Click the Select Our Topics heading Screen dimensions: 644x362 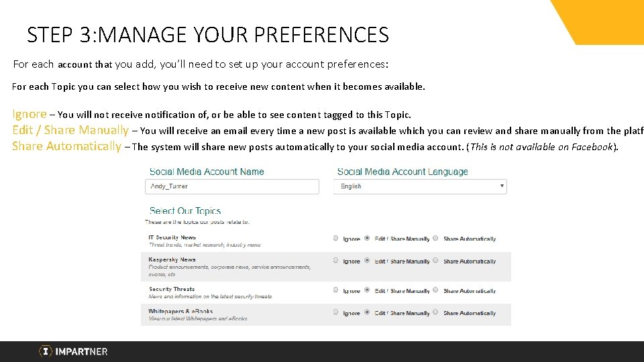click(x=185, y=211)
